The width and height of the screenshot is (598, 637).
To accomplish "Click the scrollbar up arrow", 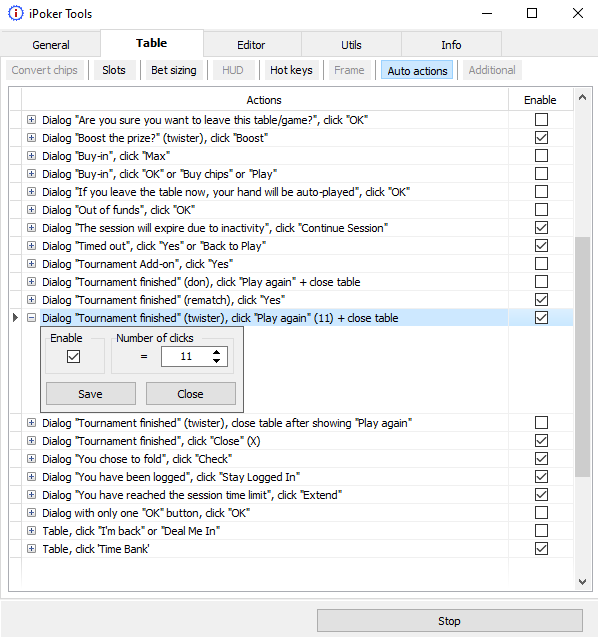I will 582,98.
